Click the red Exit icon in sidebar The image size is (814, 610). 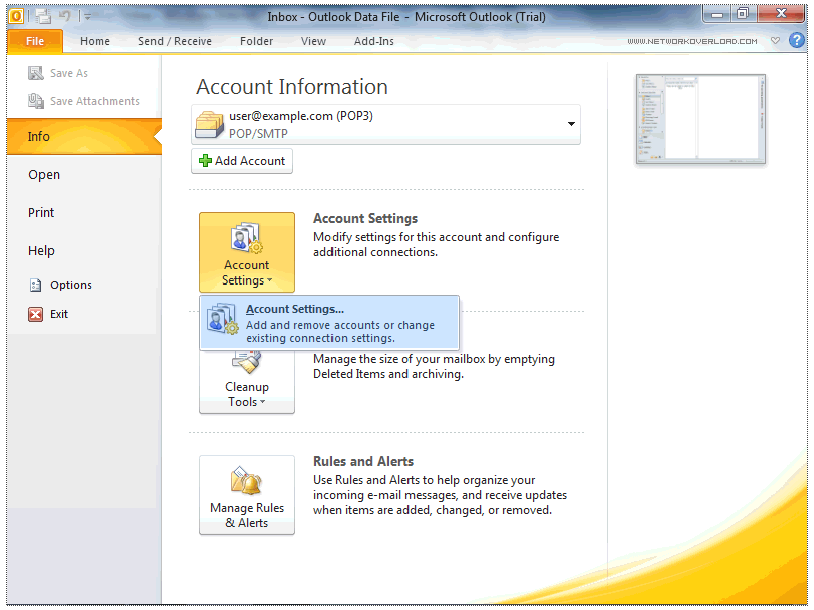[x=34, y=314]
